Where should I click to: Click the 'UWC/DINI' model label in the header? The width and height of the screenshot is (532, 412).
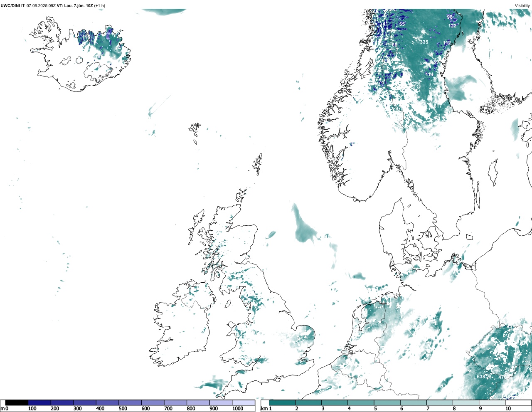[10, 6]
